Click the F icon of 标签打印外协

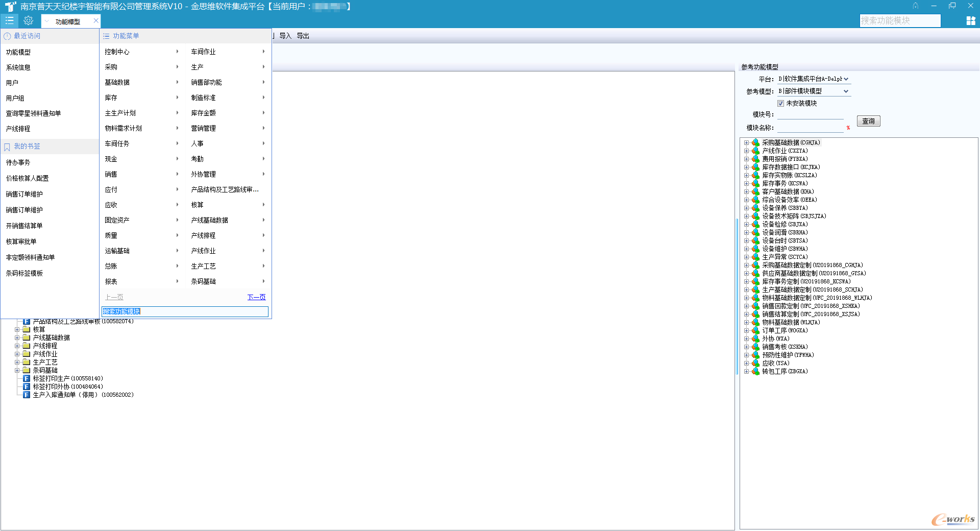[x=27, y=387]
